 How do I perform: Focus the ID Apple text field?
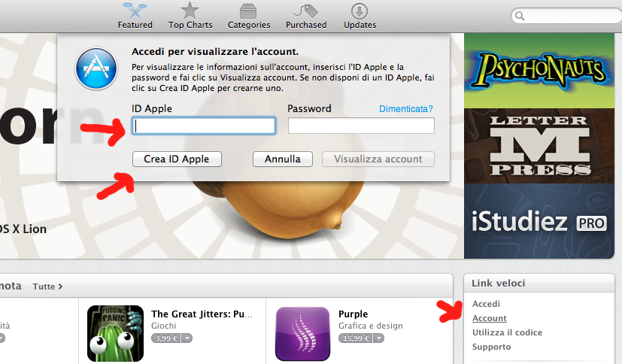[x=204, y=126]
